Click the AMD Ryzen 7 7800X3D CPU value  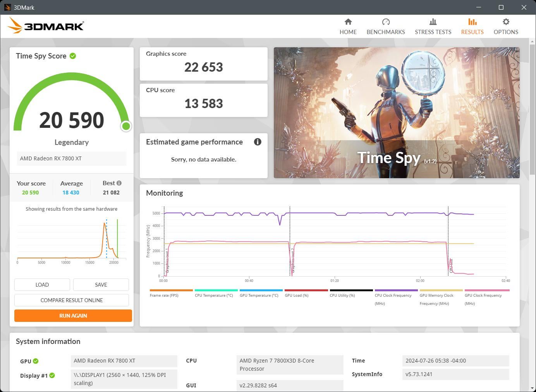pos(290,365)
